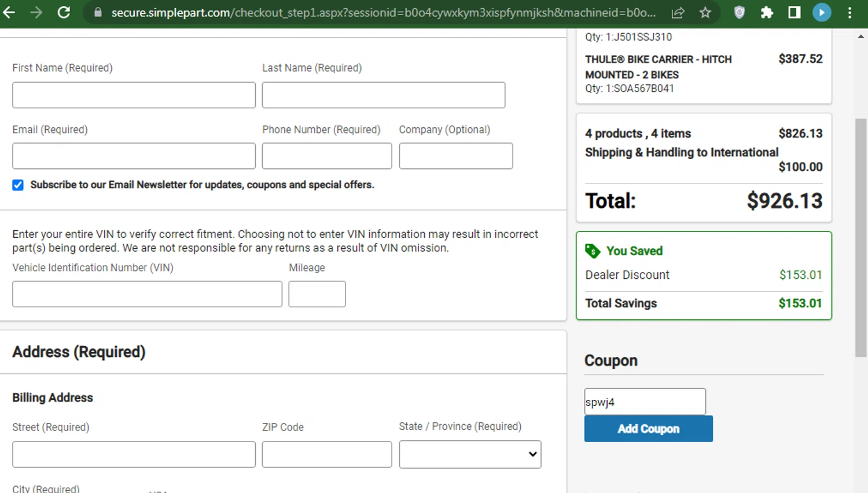Click the Subscribe to our Email Newsletter label
This screenshot has width=868, height=493.
point(202,185)
